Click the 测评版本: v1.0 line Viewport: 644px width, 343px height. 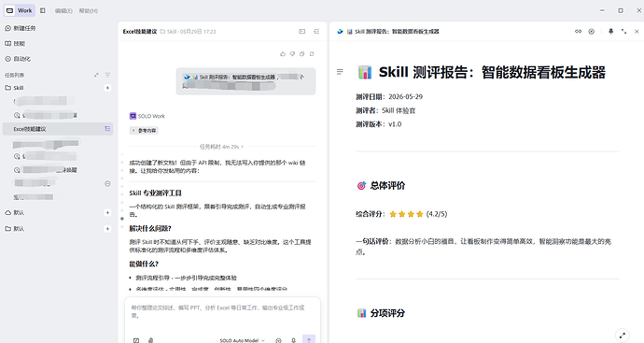(378, 124)
